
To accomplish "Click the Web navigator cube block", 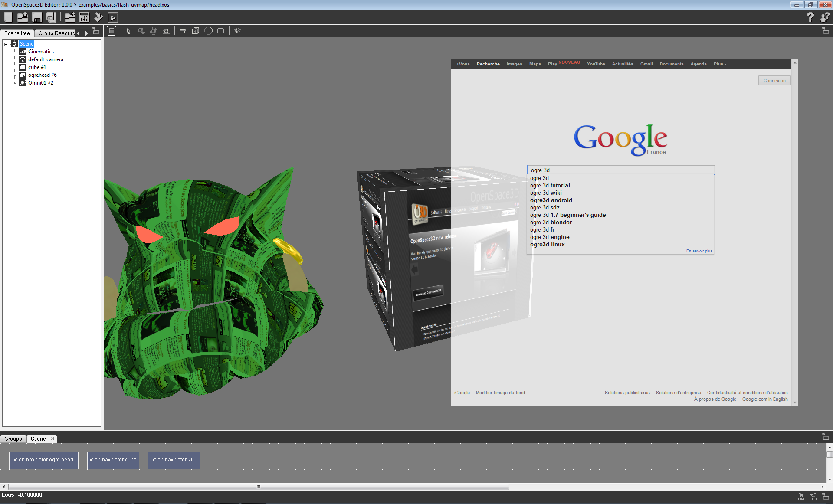I will (x=113, y=460).
